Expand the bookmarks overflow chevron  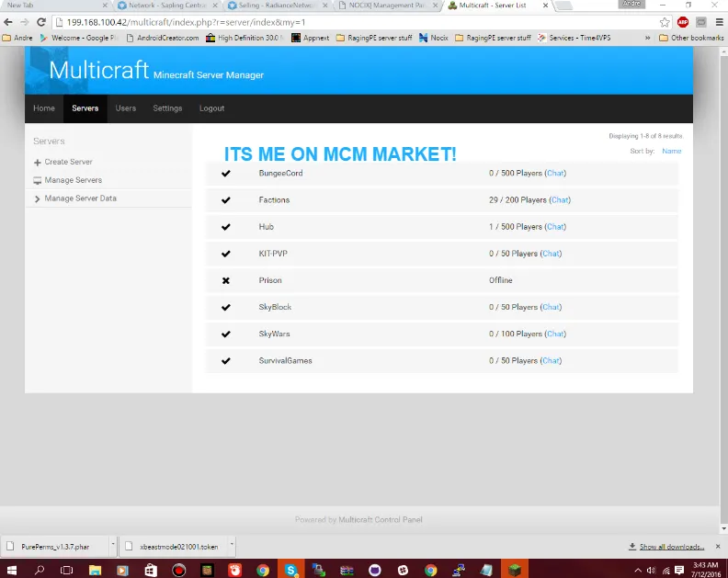(x=647, y=38)
